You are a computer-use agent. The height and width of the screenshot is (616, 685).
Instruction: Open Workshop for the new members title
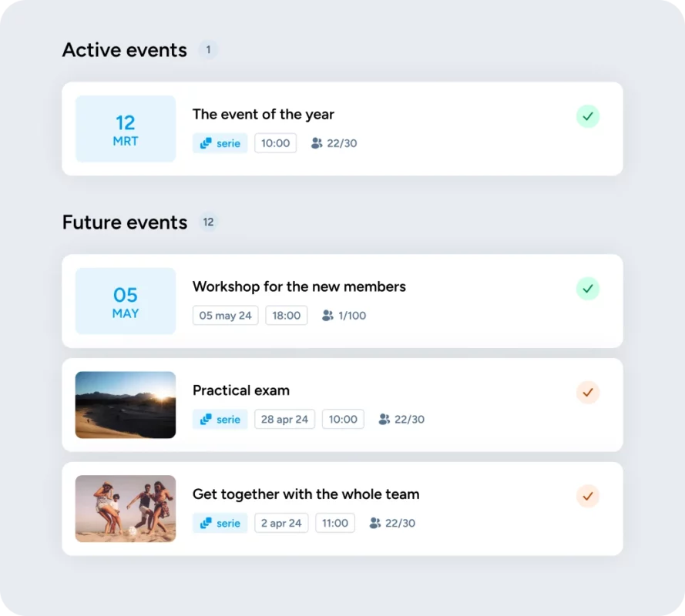(299, 287)
